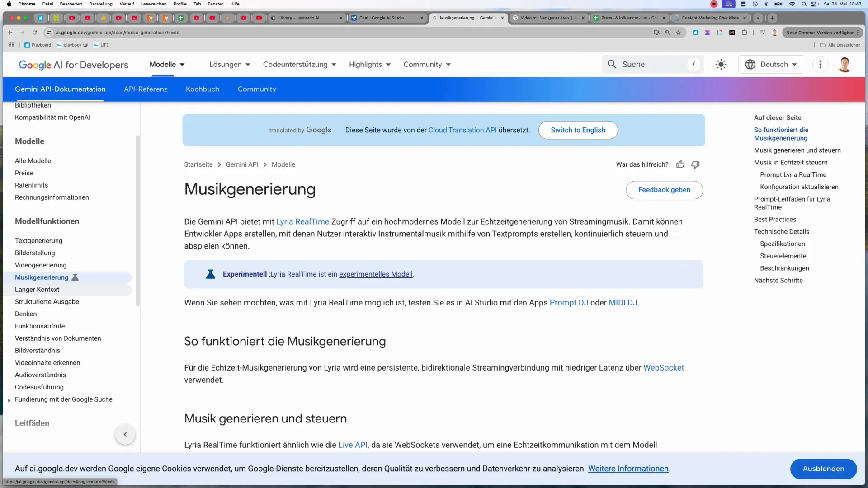Open Videogenerierung in the sidebar

coord(41,265)
